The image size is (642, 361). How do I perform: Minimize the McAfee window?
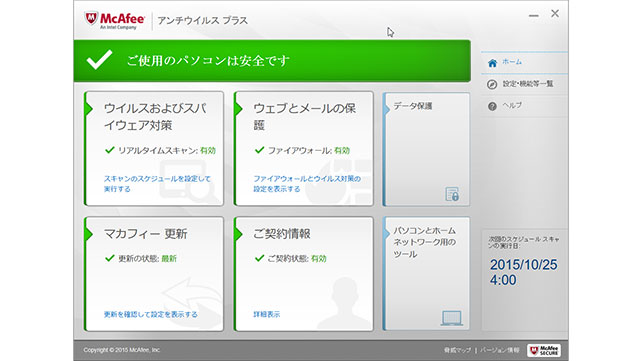[533, 16]
